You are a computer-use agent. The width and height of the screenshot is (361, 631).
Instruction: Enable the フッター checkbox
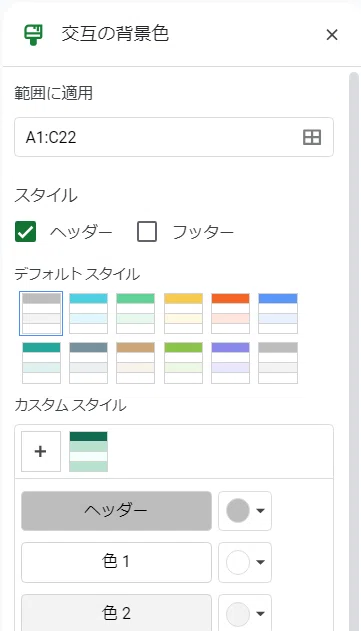pyautogui.click(x=147, y=232)
